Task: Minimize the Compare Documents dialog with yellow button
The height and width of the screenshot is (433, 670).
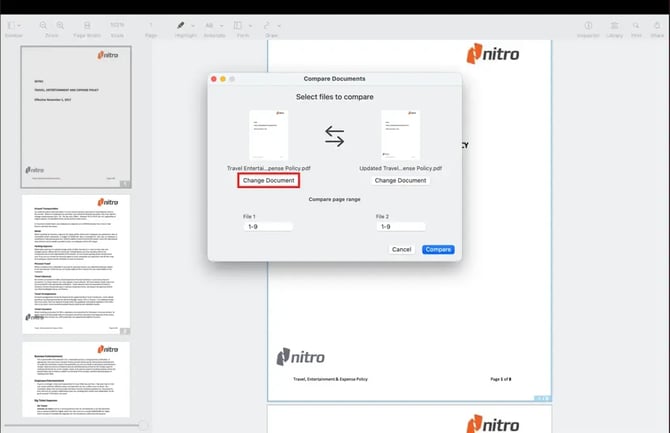Action: tap(223, 79)
